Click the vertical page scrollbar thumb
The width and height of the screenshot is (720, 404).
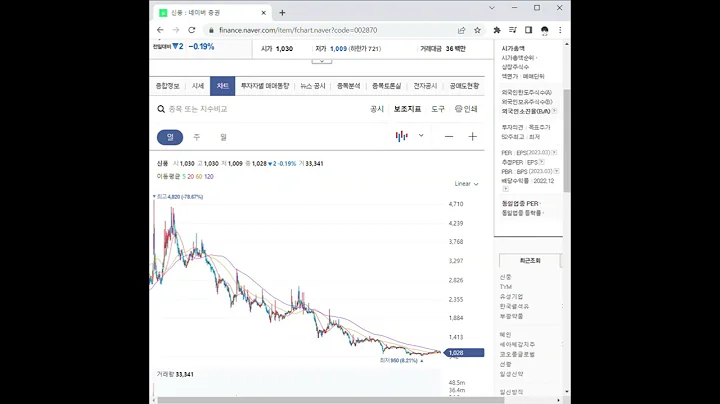[567, 141]
